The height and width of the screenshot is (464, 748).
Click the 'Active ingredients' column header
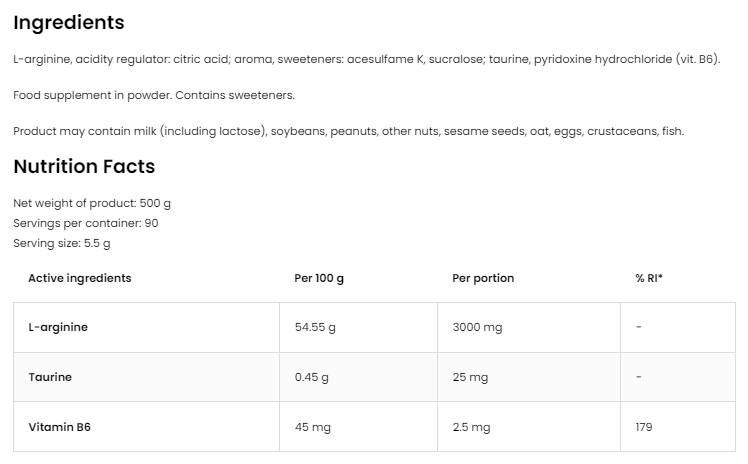coord(80,278)
